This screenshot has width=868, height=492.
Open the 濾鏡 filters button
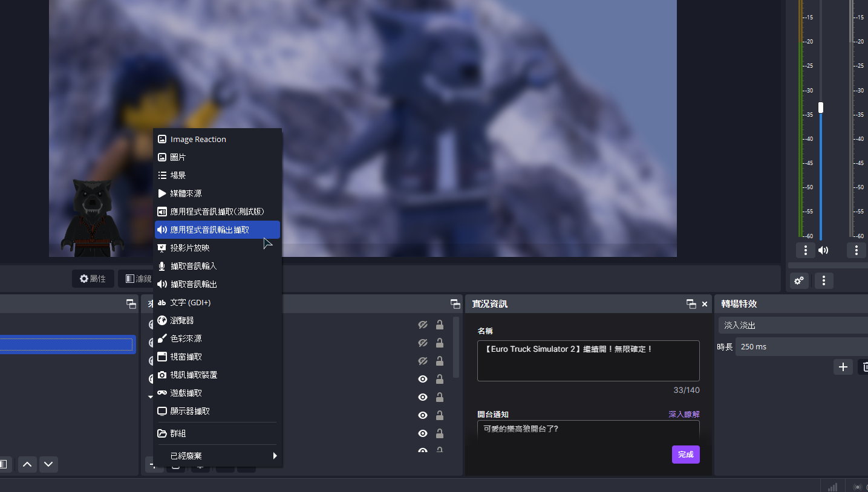(138, 279)
